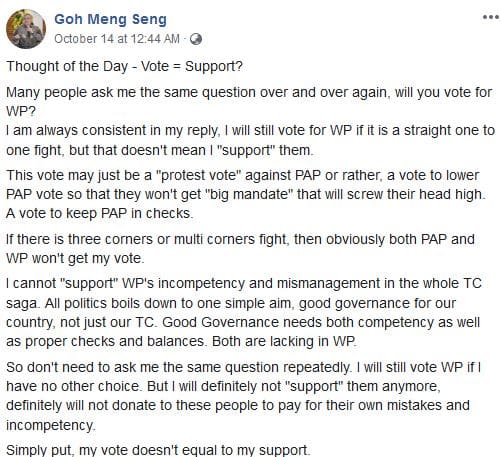Click the line 'one fight, but that doesn't mean'
Screen dimensions: 501x457
tap(160, 150)
